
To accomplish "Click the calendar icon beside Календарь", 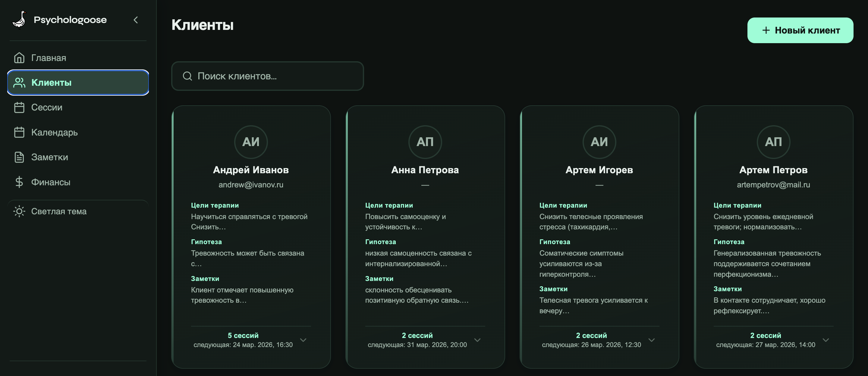I will pyautogui.click(x=19, y=132).
